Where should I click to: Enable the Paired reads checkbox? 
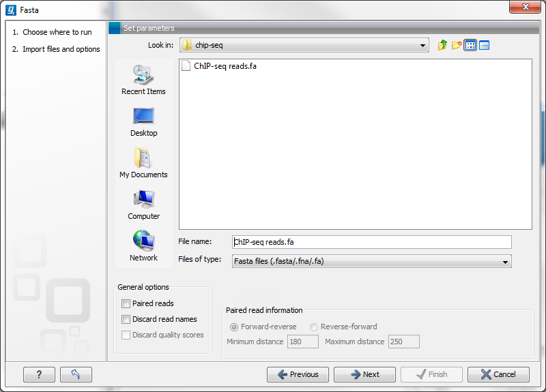coord(126,304)
